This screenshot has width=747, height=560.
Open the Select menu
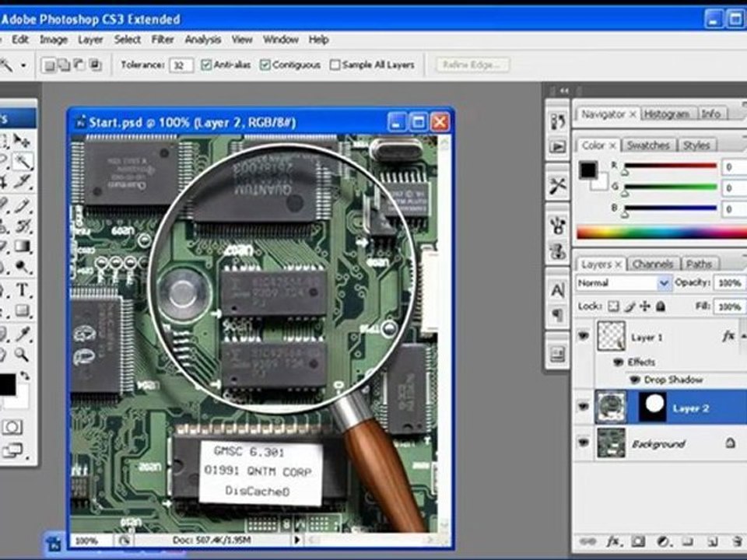point(127,40)
